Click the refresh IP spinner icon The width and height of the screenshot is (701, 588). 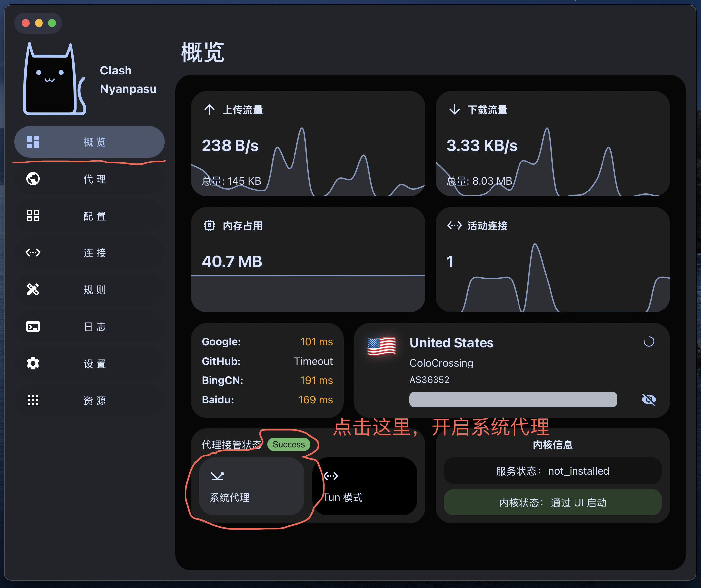click(x=649, y=341)
